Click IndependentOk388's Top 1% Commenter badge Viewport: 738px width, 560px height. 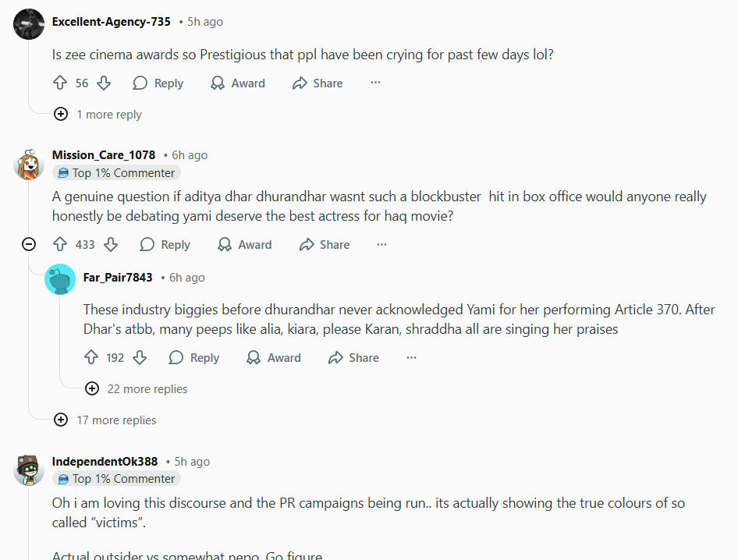click(x=116, y=479)
